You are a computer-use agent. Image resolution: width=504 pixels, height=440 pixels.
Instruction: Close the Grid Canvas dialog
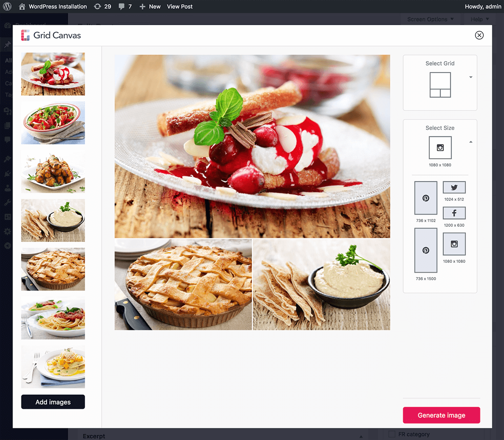pos(479,35)
